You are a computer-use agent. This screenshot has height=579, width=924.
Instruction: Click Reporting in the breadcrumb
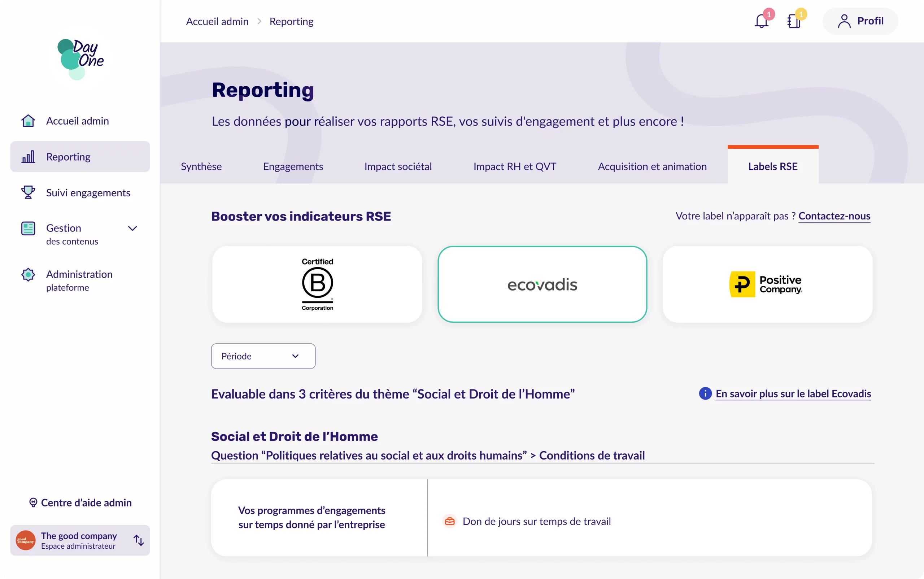pos(291,21)
